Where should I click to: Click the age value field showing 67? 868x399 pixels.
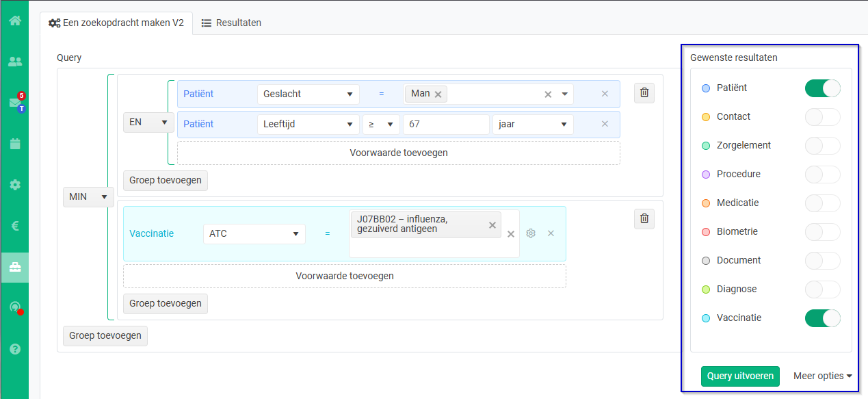[446, 124]
